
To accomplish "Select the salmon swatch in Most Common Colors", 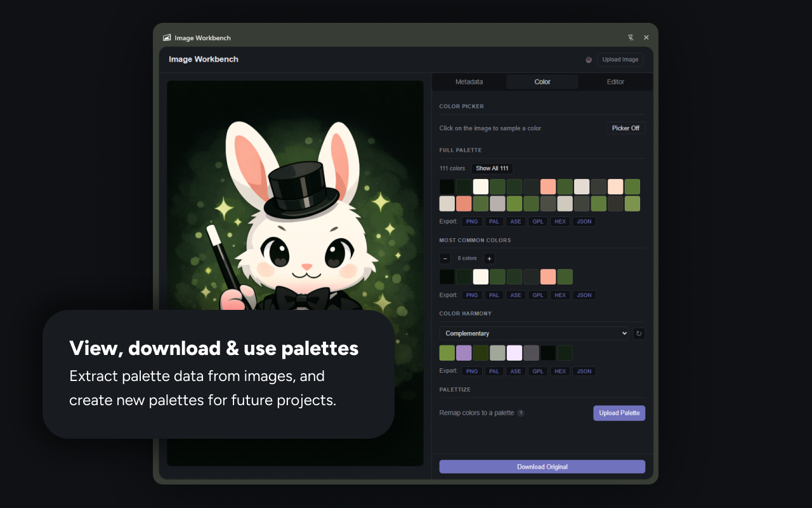I will [547, 276].
